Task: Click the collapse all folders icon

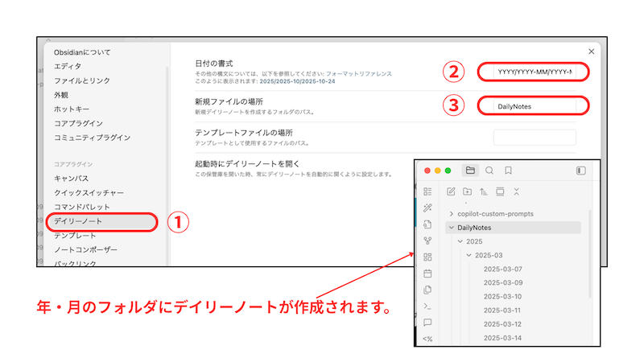Action: pos(516,191)
